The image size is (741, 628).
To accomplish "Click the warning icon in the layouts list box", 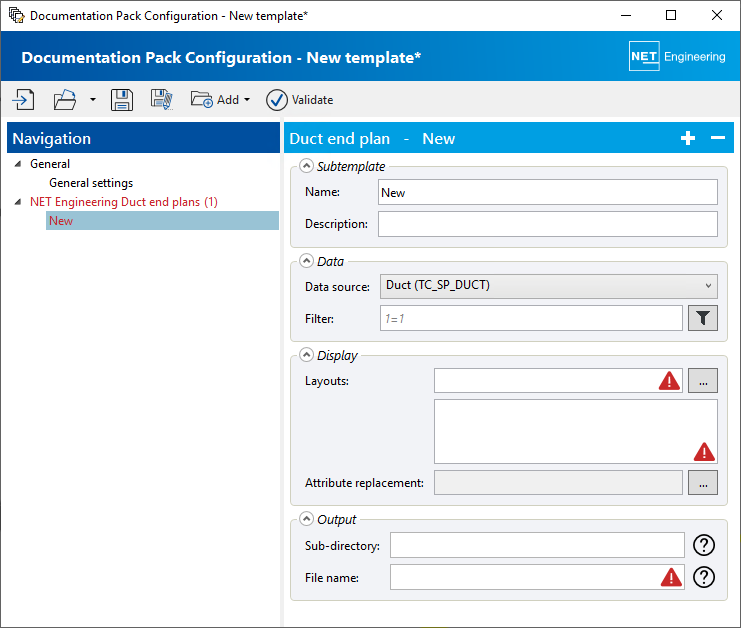I will pyautogui.click(x=704, y=452).
